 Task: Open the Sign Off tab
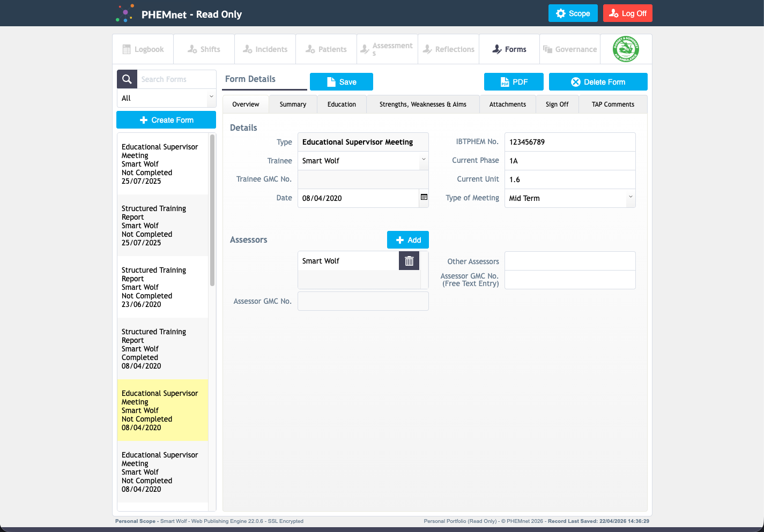tap(557, 104)
